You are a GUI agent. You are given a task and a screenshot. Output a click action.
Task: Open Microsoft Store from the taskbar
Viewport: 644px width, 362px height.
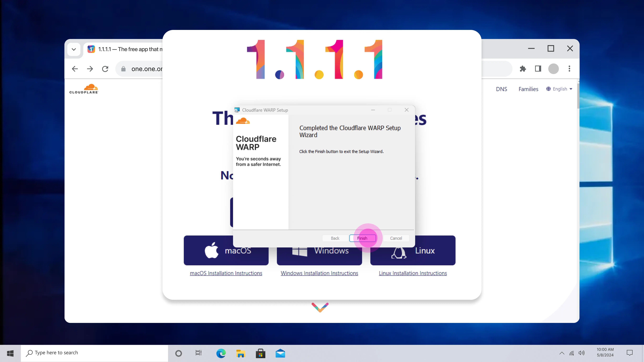(260, 353)
